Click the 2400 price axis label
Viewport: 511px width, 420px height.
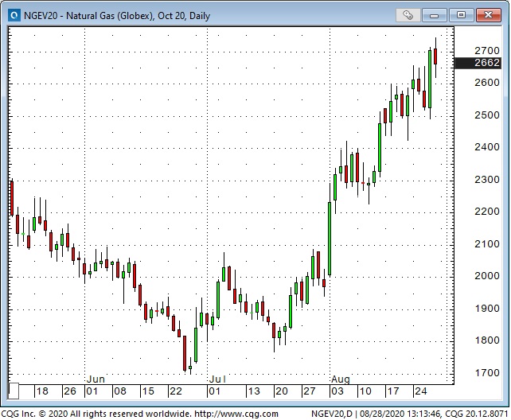coord(487,147)
